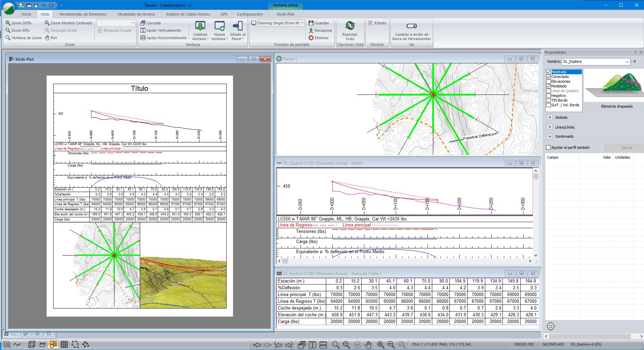Click the settings gear in Propiedades panel
The width and height of the screenshot is (644, 350).
(x=551, y=326)
